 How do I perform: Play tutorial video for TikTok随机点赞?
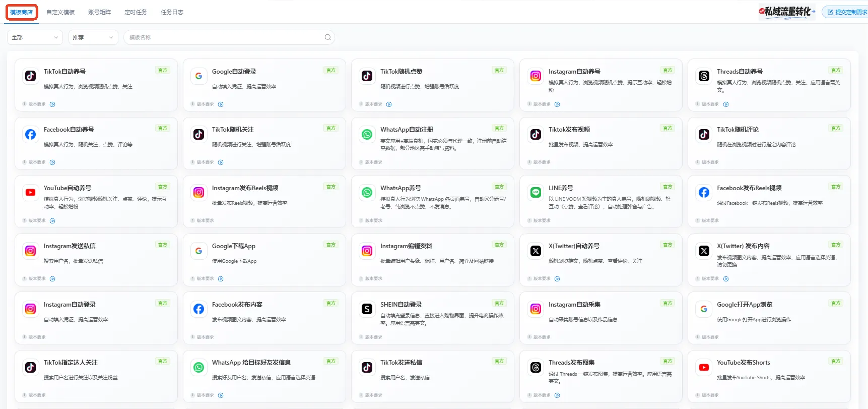389,104
